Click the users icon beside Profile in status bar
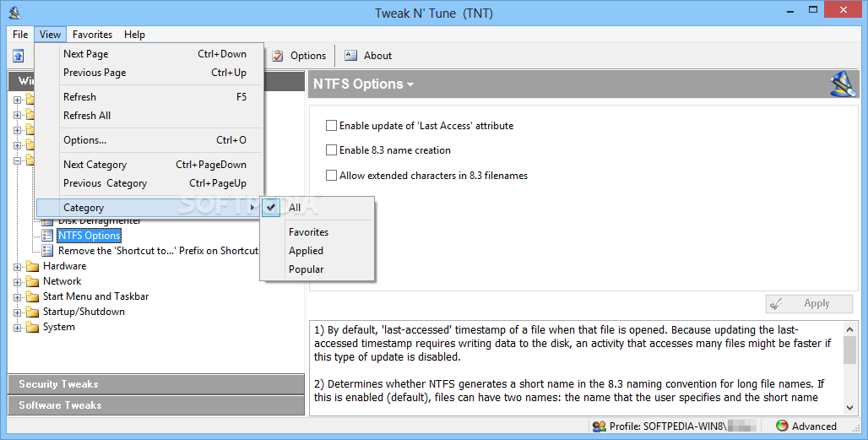868x440 pixels. pos(599,426)
